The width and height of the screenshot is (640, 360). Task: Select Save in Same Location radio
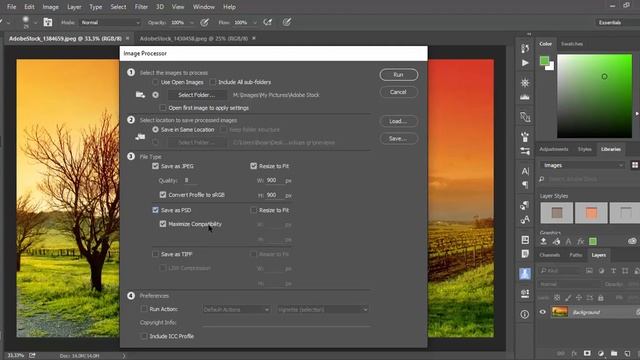coord(156,129)
